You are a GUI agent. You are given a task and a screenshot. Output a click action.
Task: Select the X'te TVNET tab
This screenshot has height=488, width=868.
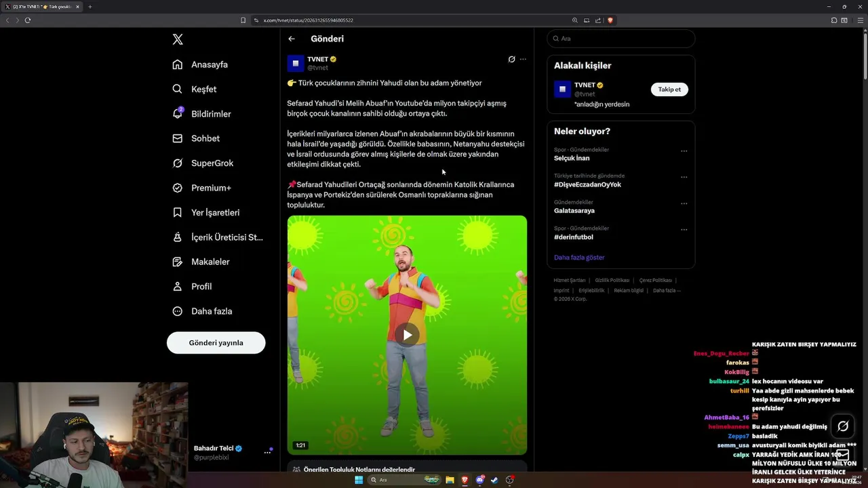coord(42,7)
